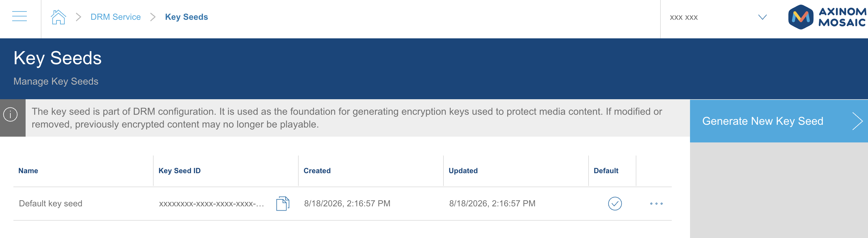Viewport: 868px width, 238px height.
Task: Open the three-dot row actions menu
Action: tap(656, 204)
